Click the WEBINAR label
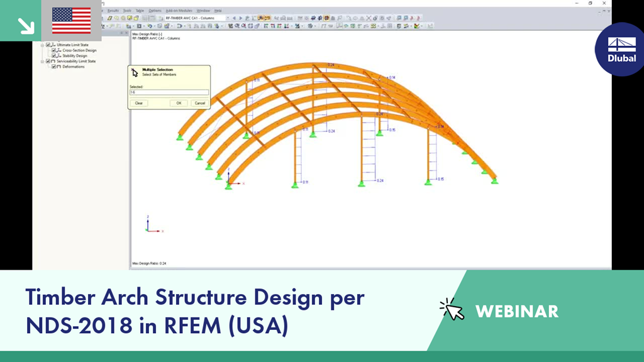 517,312
